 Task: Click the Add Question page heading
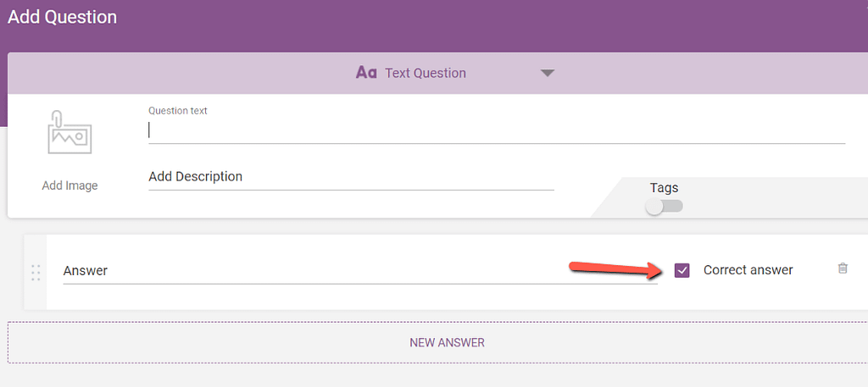[x=63, y=17]
